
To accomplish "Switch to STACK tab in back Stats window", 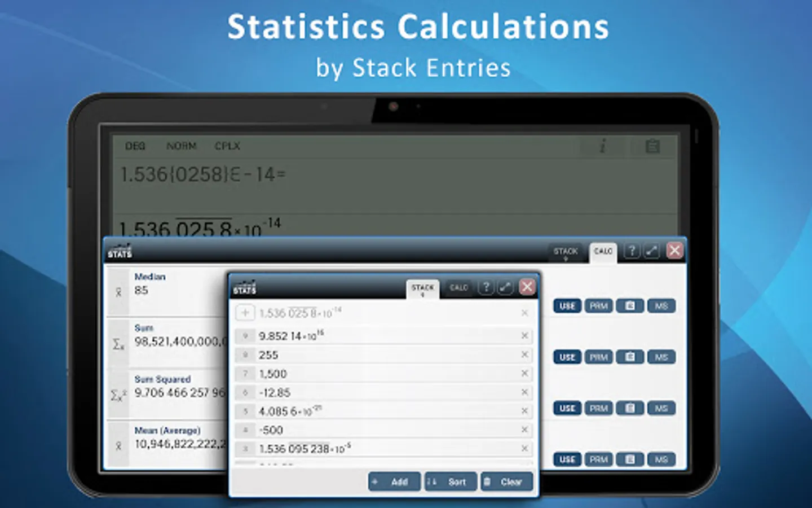I will 566,252.
